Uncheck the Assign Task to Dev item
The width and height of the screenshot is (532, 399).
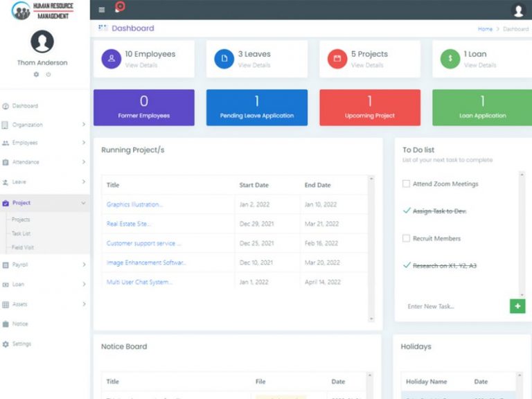[x=407, y=211]
